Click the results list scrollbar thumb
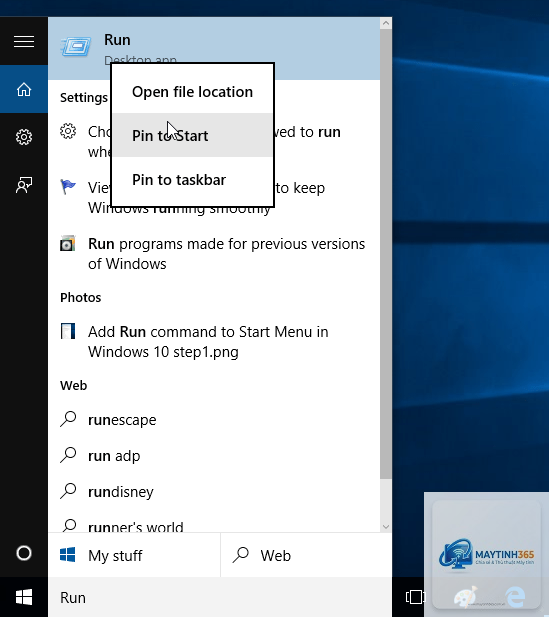 [x=386, y=254]
